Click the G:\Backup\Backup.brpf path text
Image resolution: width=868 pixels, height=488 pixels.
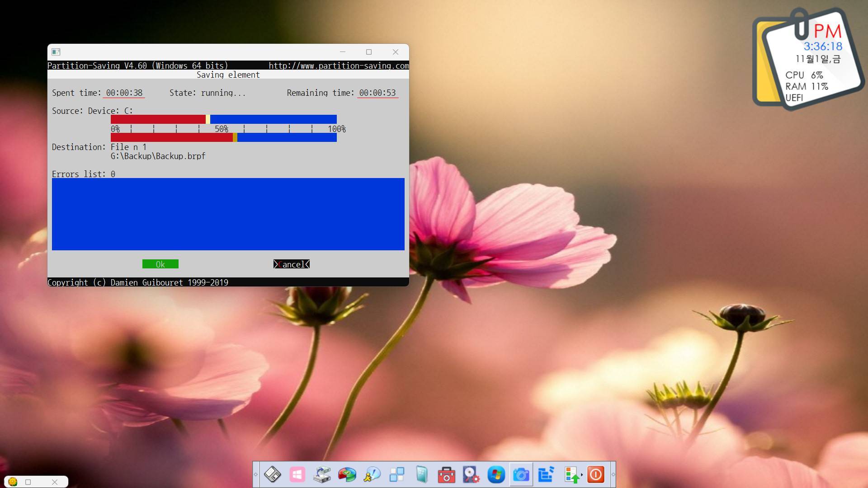pos(158,156)
